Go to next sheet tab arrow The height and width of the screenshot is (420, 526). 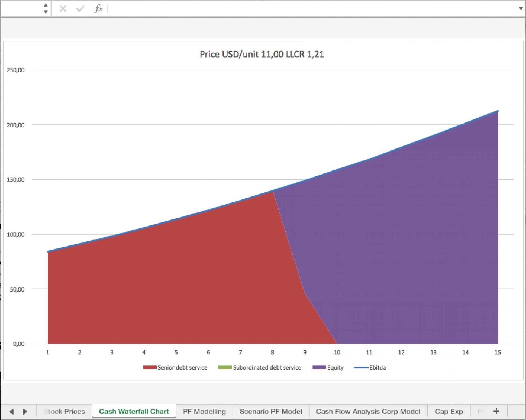click(25, 412)
